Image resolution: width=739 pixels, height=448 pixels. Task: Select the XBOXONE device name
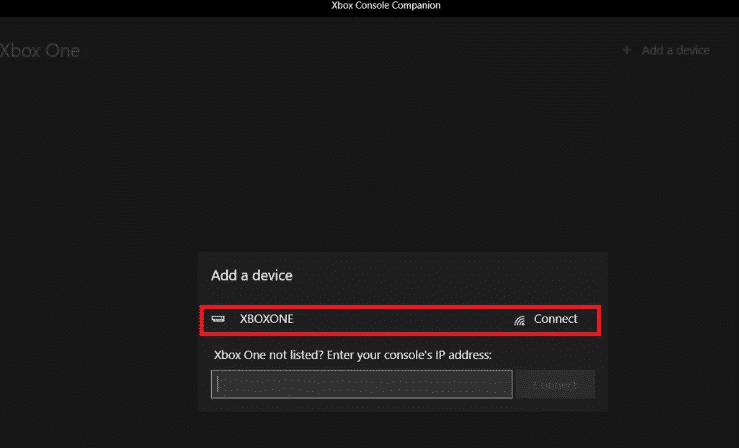[267, 319]
